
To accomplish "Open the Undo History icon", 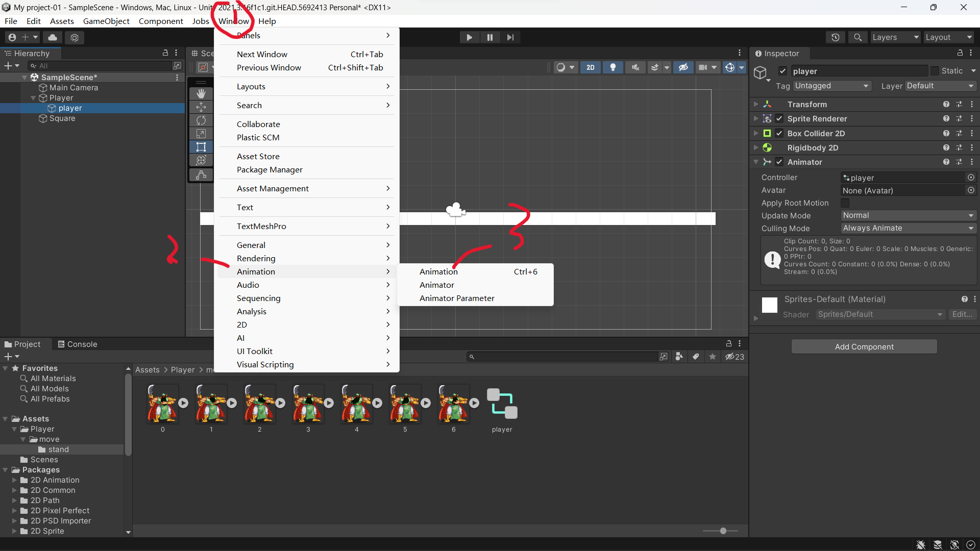I will point(835,37).
